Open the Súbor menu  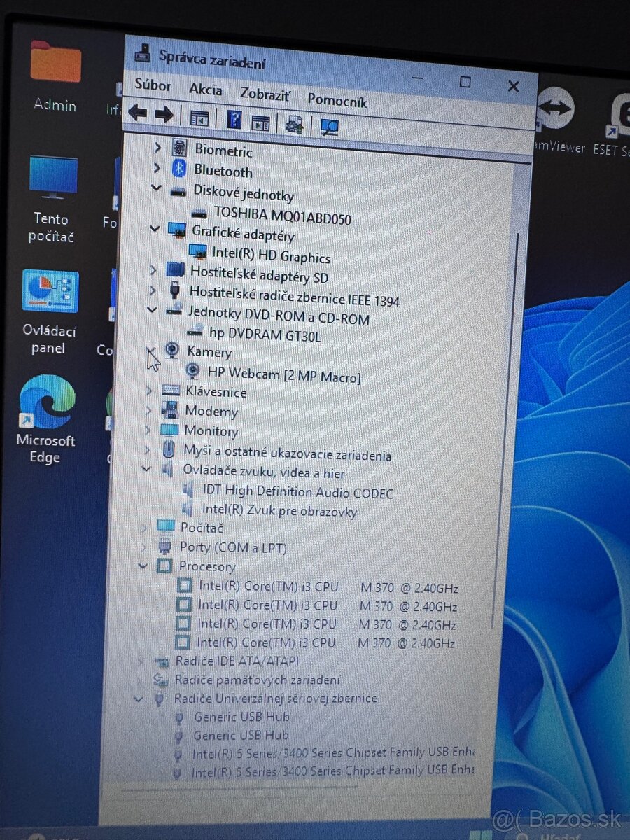153,85
